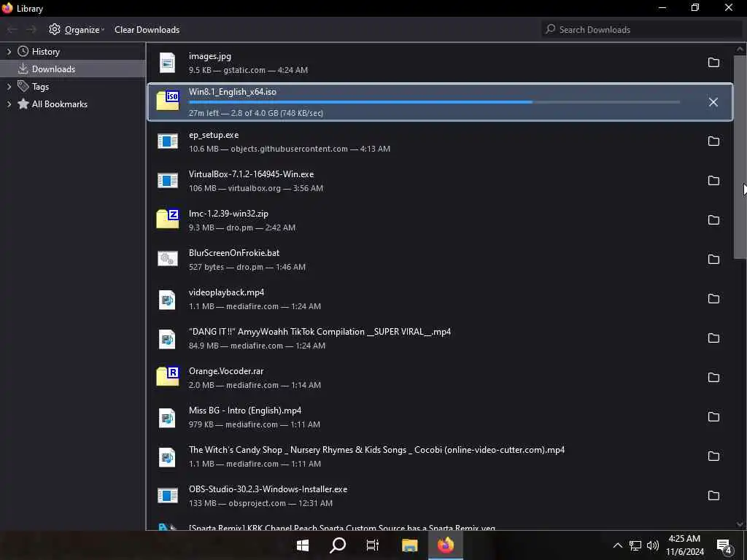Open containing folder for lmc-1.2.39-win32.zip
Viewport: 747px width, 560px height.
[x=713, y=220]
